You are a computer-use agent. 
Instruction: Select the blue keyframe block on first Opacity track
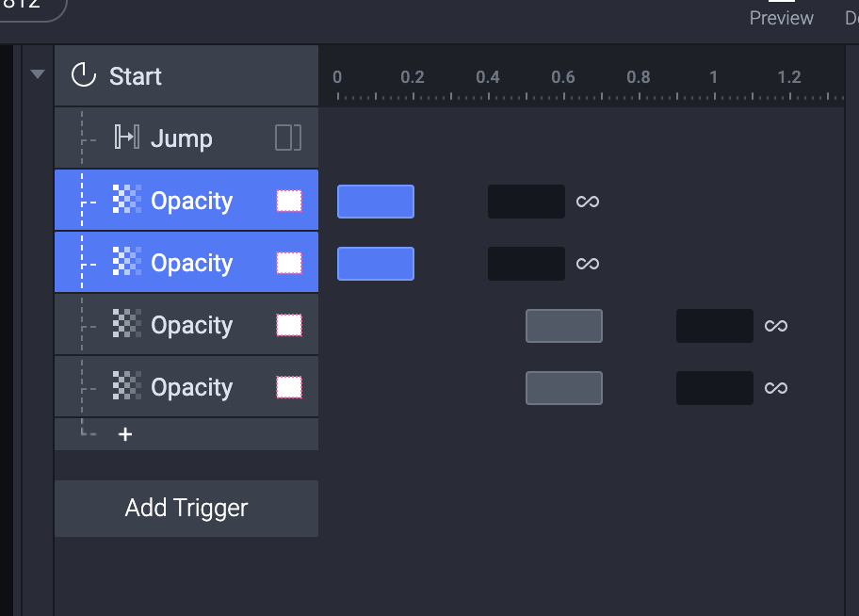(x=376, y=202)
